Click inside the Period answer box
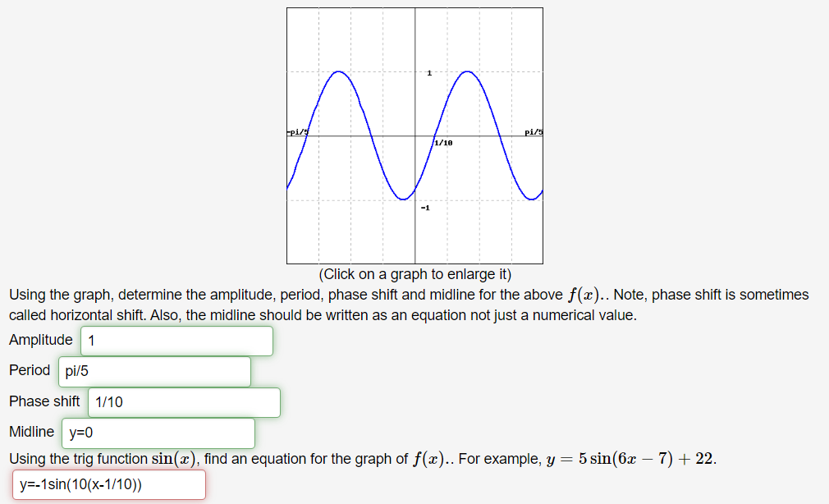 pyautogui.click(x=154, y=371)
